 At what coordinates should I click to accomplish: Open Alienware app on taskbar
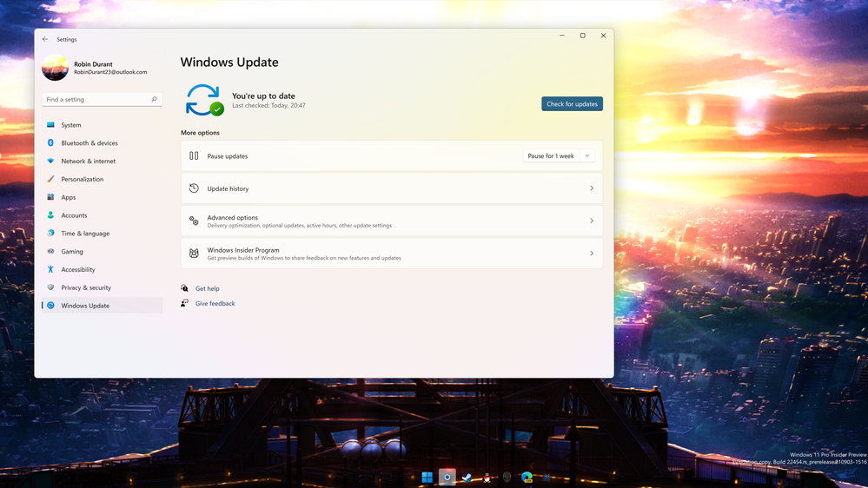click(507, 477)
